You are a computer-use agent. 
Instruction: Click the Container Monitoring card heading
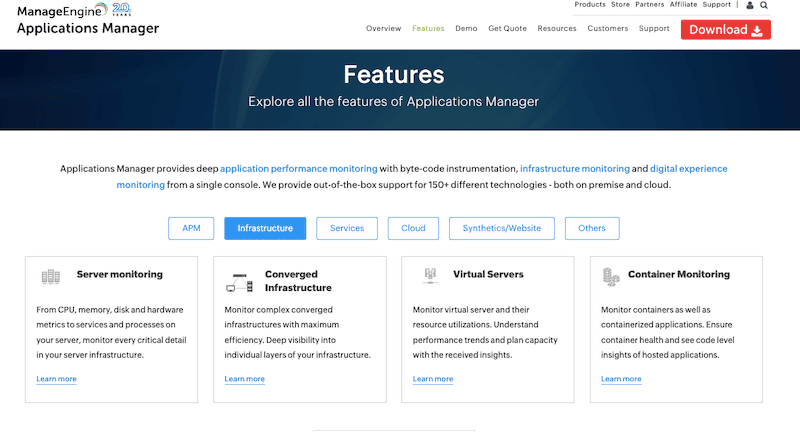(x=679, y=274)
